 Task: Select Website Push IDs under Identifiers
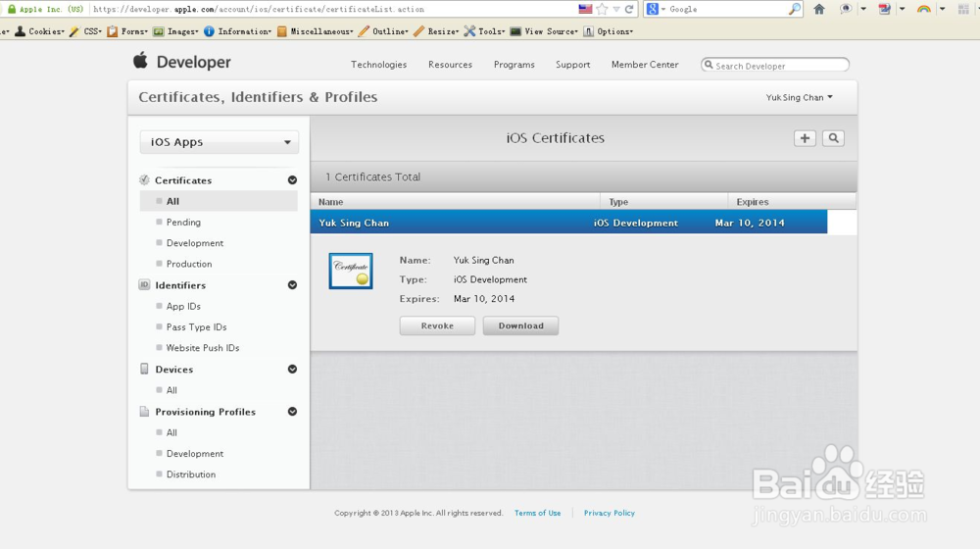(203, 348)
